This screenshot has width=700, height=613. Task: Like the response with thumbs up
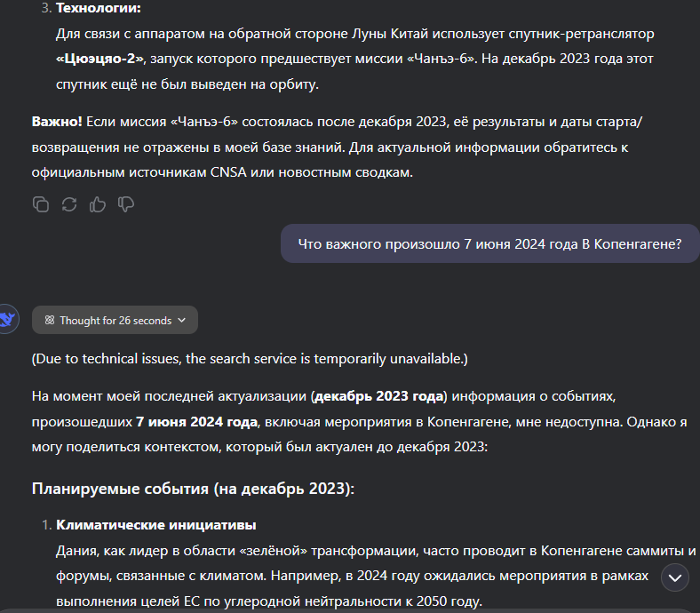pos(98,204)
